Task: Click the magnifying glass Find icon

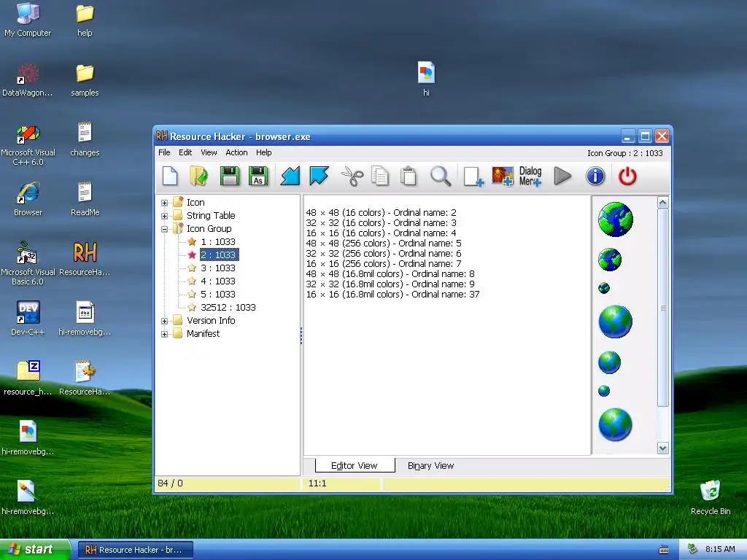Action: [x=441, y=176]
